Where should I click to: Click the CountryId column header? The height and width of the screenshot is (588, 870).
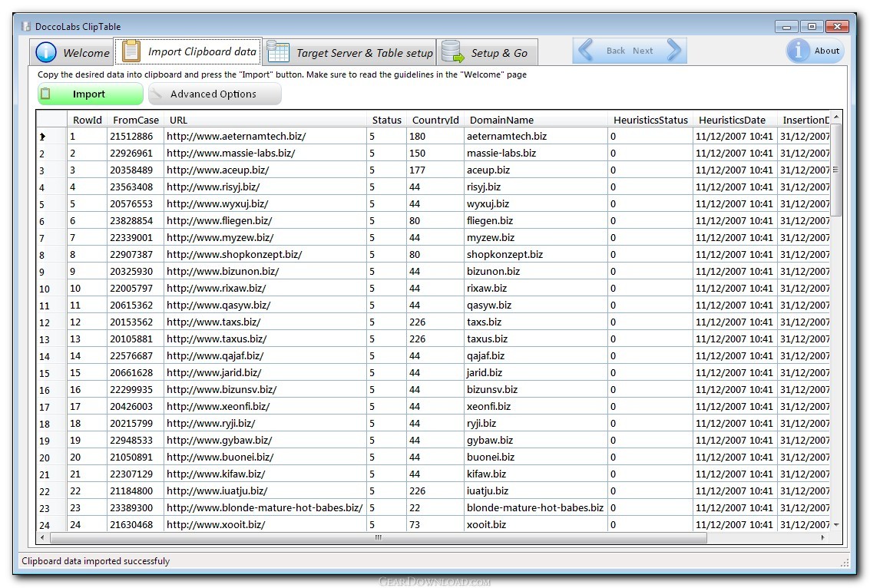pos(435,120)
